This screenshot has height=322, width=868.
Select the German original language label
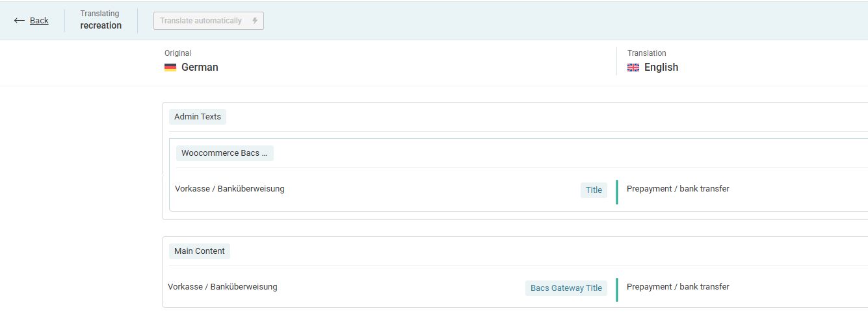[200, 68]
